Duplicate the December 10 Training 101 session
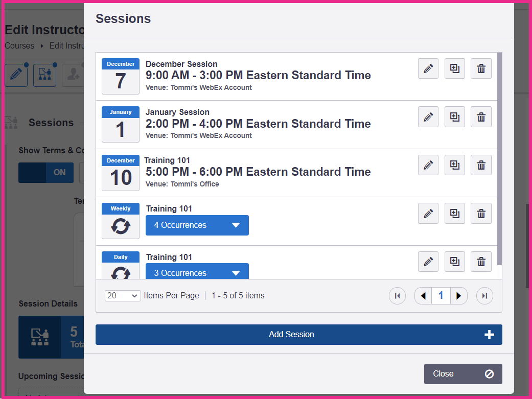Image resolution: width=532 pixels, height=399 pixels. tap(455, 165)
